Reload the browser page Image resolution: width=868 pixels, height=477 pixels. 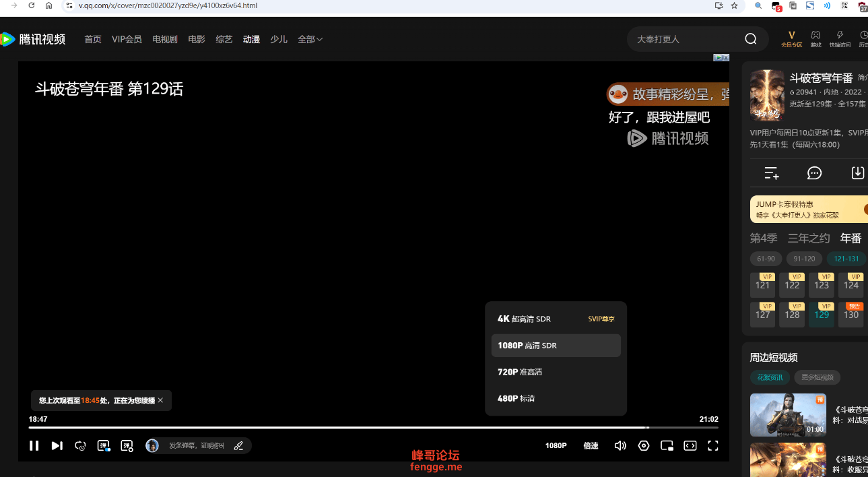pos(31,5)
